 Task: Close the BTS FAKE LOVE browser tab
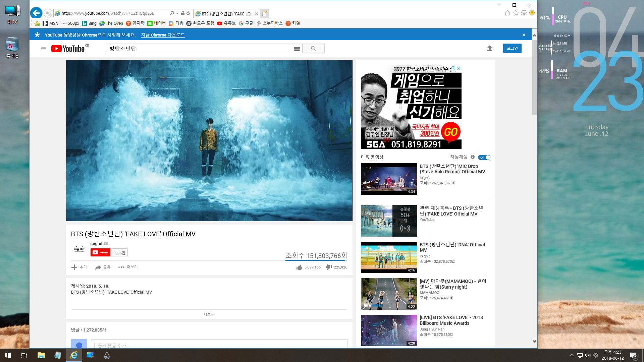click(257, 14)
